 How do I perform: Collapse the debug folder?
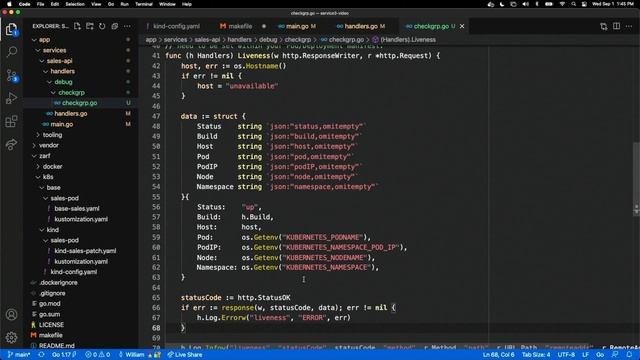[x=63, y=82]
